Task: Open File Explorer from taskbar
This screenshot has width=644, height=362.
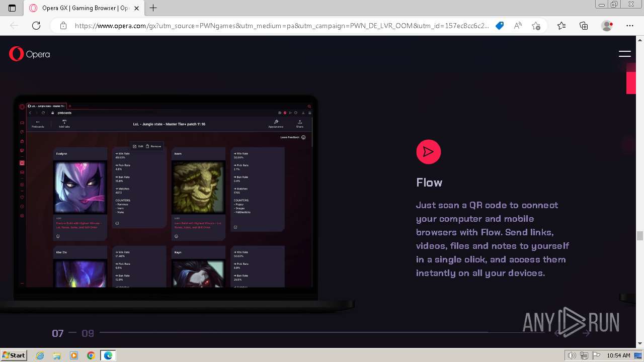Action: 57,355
